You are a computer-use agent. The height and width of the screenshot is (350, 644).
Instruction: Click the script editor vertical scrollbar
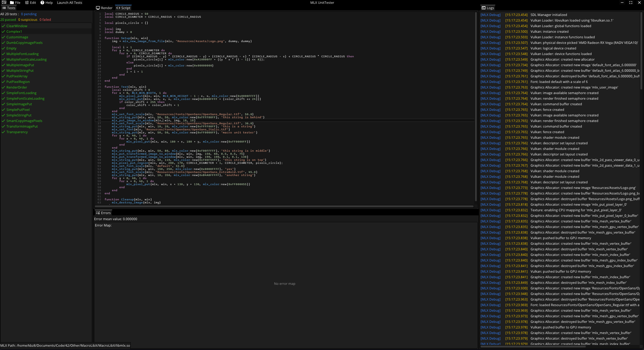coord(476,107)
